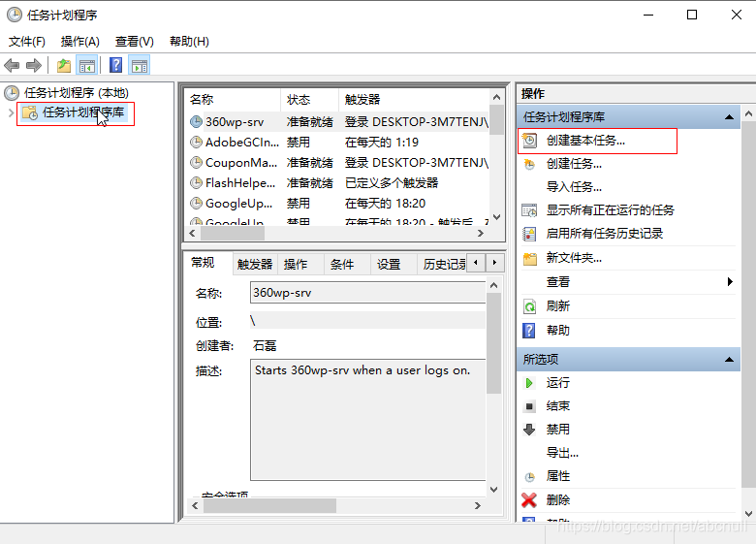Click the 启用所有任务历史记录 icon
The width and height of the screenshot is (756, 544).
click(529, 234)
